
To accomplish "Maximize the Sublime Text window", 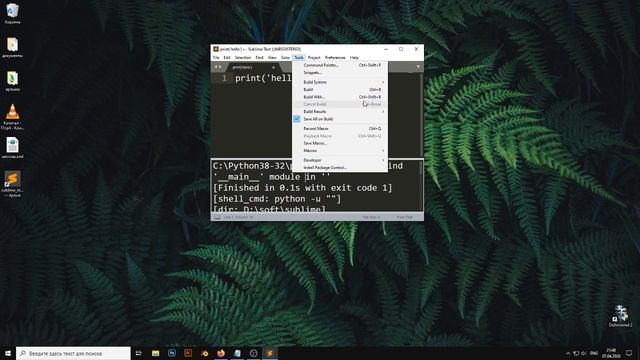I will click(401, 49).
